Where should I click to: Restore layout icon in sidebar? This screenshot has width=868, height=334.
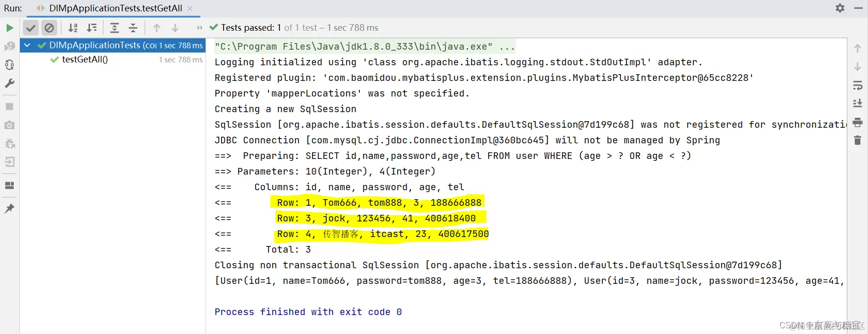pyautogui.click(x=9, y=185)
